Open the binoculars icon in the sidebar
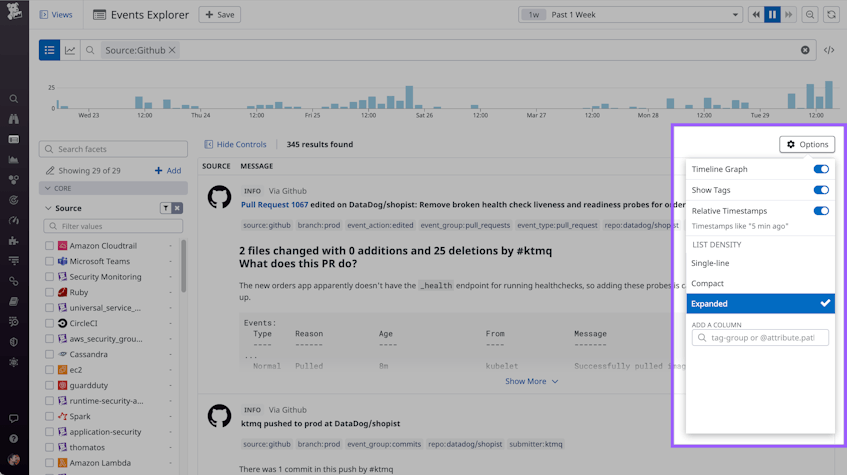847x475 pixels. pos(14,119)
